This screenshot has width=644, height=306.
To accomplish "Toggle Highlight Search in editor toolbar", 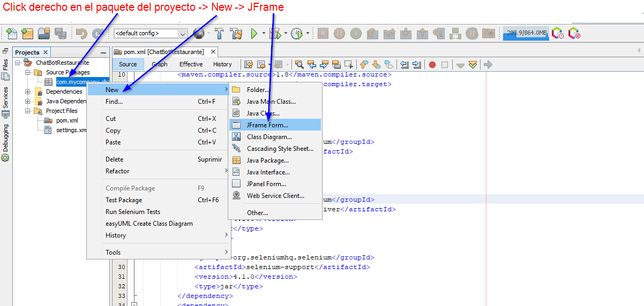I will 336,64.
